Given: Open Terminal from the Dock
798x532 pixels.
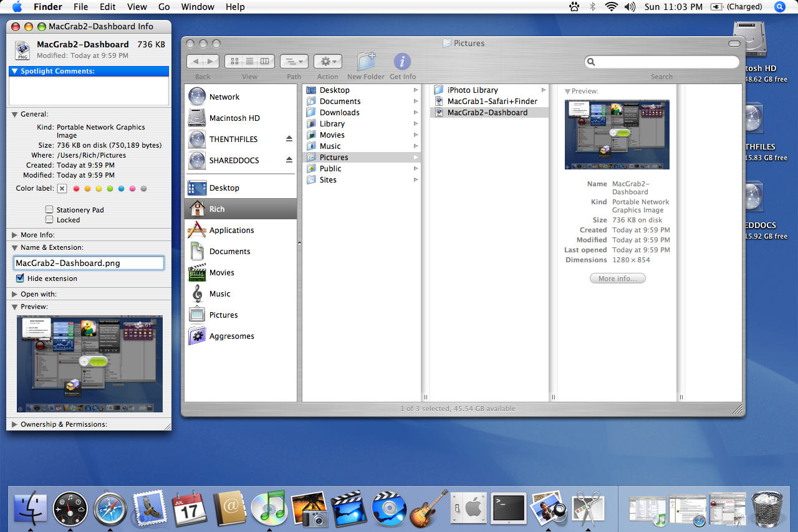Looking at the screenshot, I should pos(508,508).
